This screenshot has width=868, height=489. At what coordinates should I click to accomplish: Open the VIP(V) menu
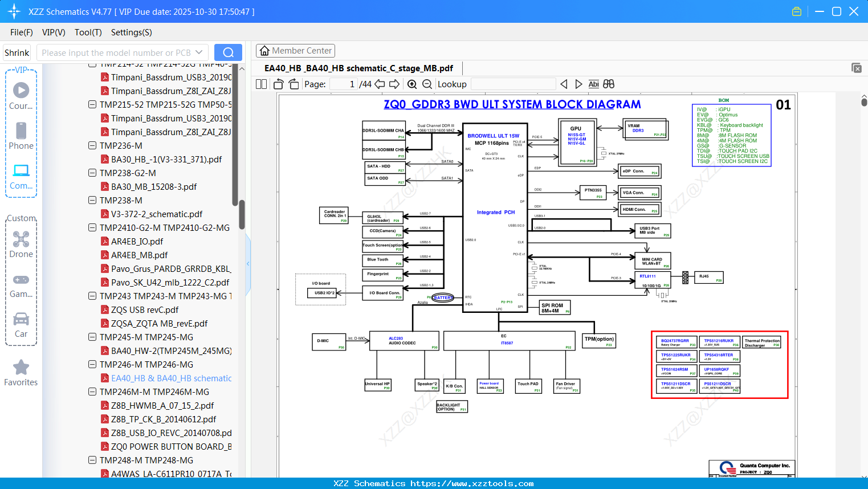click(54, 32)
